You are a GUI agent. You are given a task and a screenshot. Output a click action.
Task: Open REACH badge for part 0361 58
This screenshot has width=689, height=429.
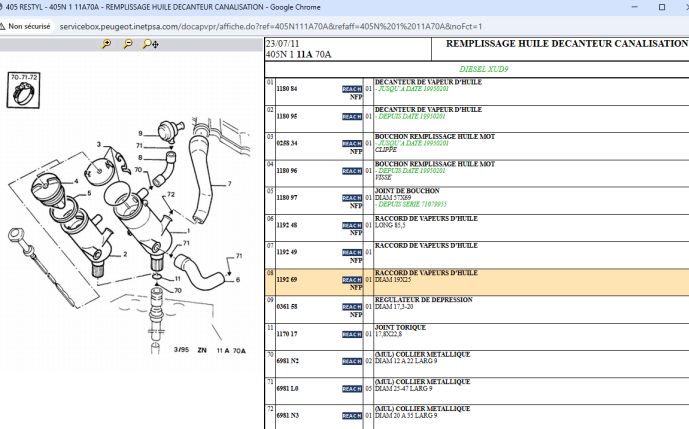click(352, 307)
